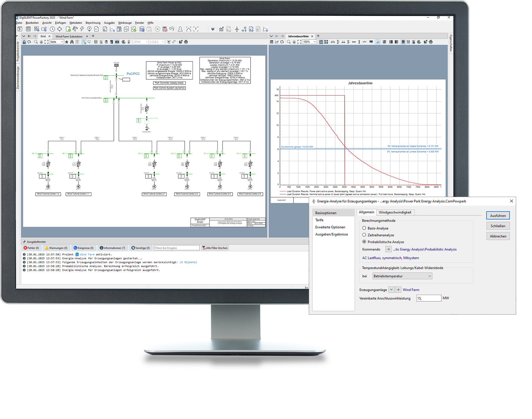Select the Zeitreihenanalyse calculation method
Viewport: 532px width, 419px height.
point(364,235)
